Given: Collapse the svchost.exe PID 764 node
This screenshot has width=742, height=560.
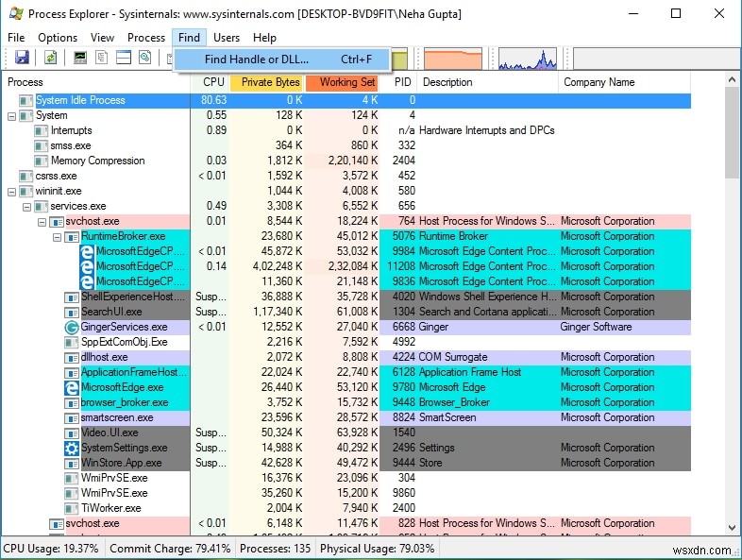Looking at the screenshot, I should click(42, 222).
